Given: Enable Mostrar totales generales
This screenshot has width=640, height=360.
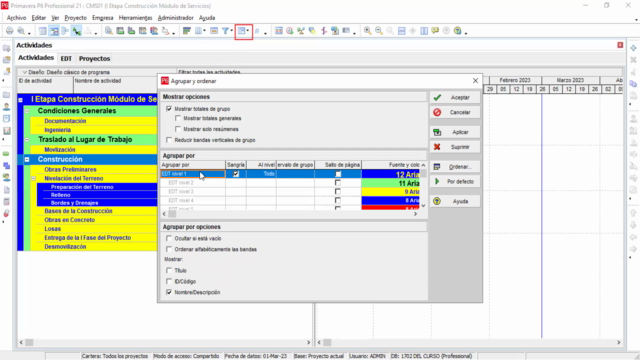Looking at the screenshot, I should (x=178, y=118).
